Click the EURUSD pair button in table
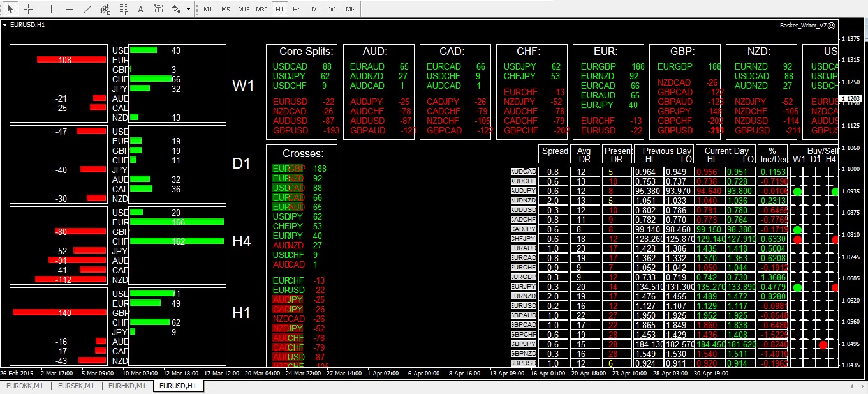 click(x=524, y=305)
